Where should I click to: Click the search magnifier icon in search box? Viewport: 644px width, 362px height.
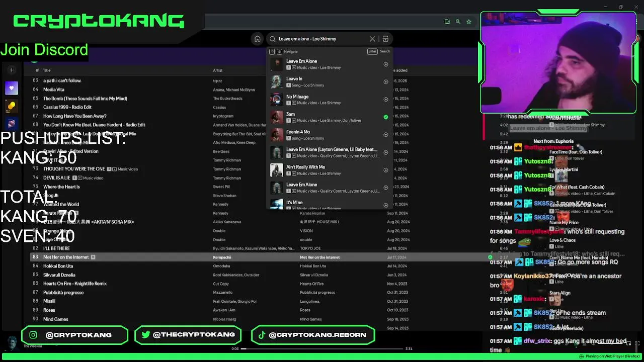click(273, 39)
